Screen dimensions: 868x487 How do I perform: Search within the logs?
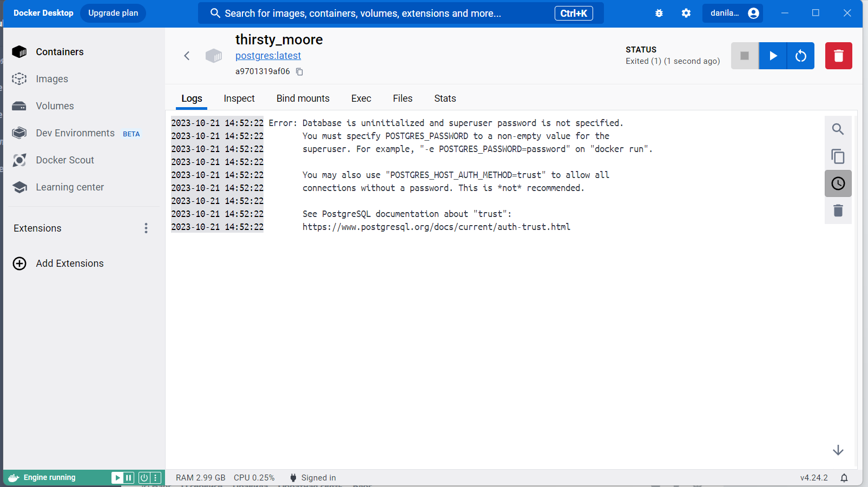coord(838,129)
